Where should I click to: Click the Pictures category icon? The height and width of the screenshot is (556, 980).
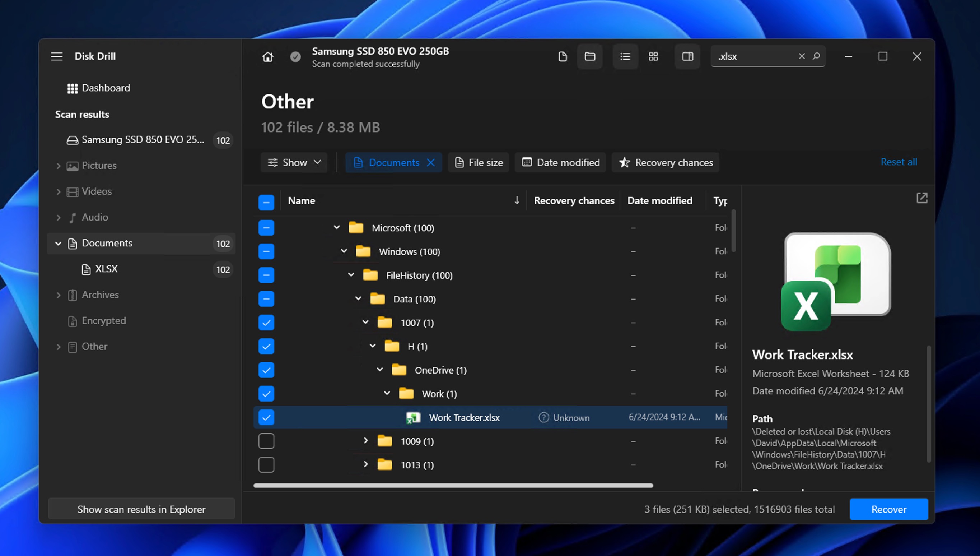pos(73,166)
